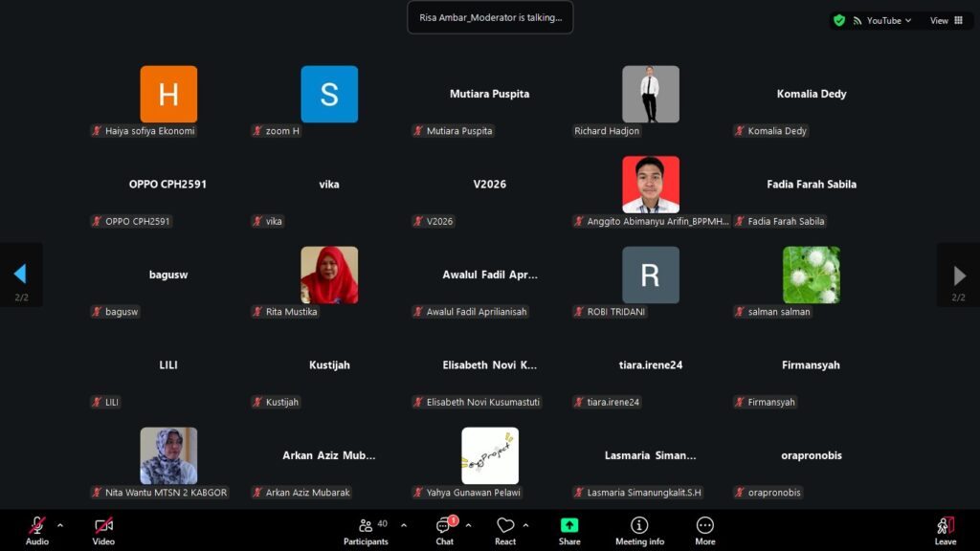
Task: Open the YouTube livestream dropdown
Action: coord(888,20)
